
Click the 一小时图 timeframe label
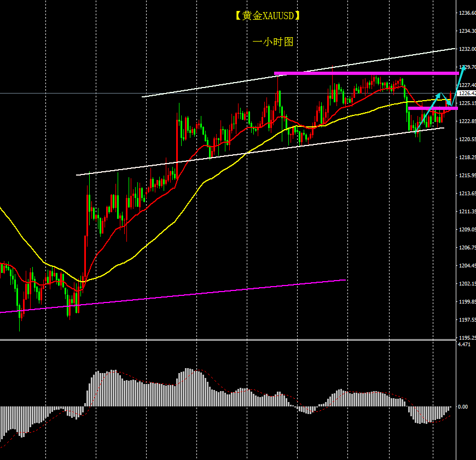(273, 42)
